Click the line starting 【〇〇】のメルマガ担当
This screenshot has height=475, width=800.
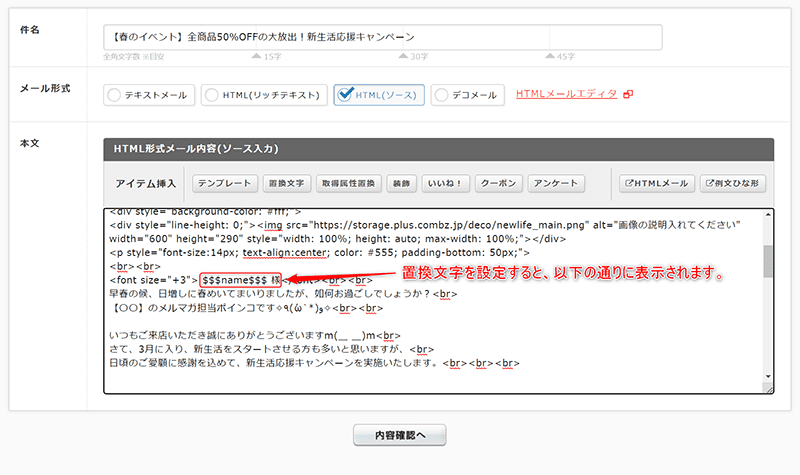246,308
